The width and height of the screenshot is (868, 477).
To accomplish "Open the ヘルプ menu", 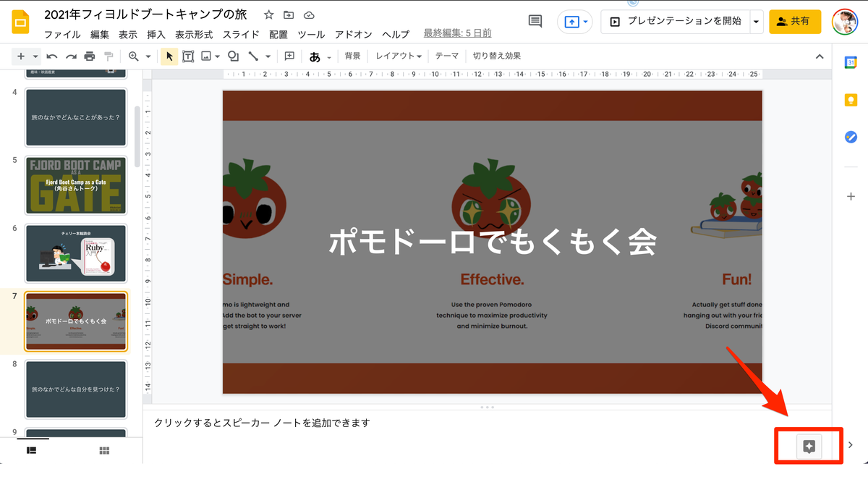I will coord(396,34).
